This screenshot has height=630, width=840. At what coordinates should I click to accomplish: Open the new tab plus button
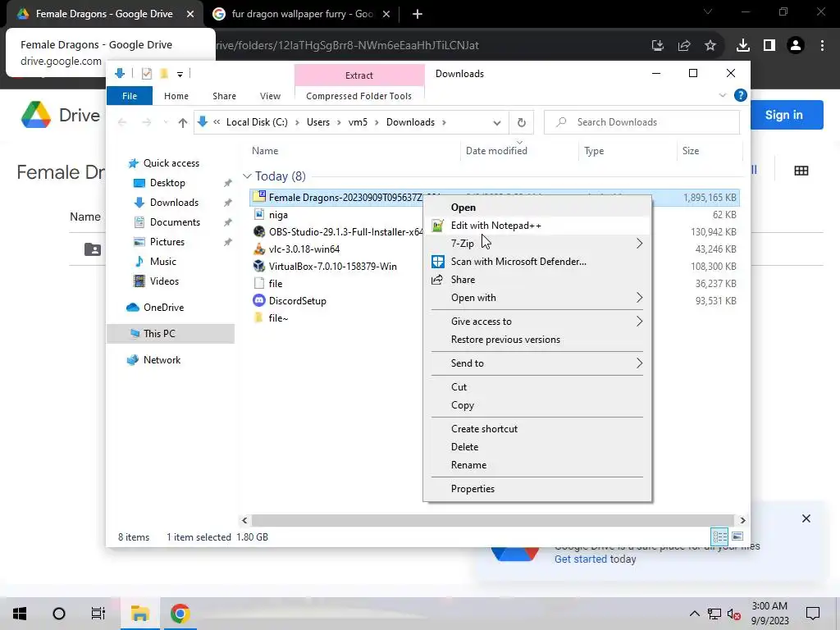pos(418,15)
